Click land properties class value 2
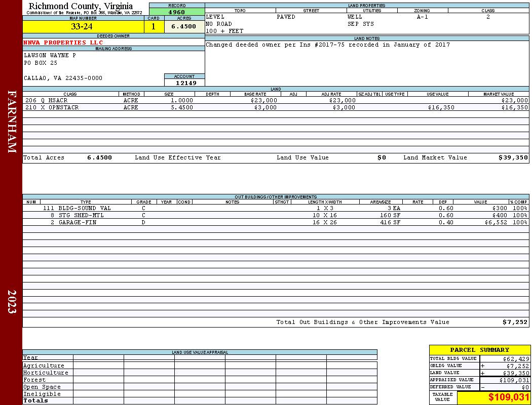The height and width of the screenshot is (405, 532). pos(488,17)
